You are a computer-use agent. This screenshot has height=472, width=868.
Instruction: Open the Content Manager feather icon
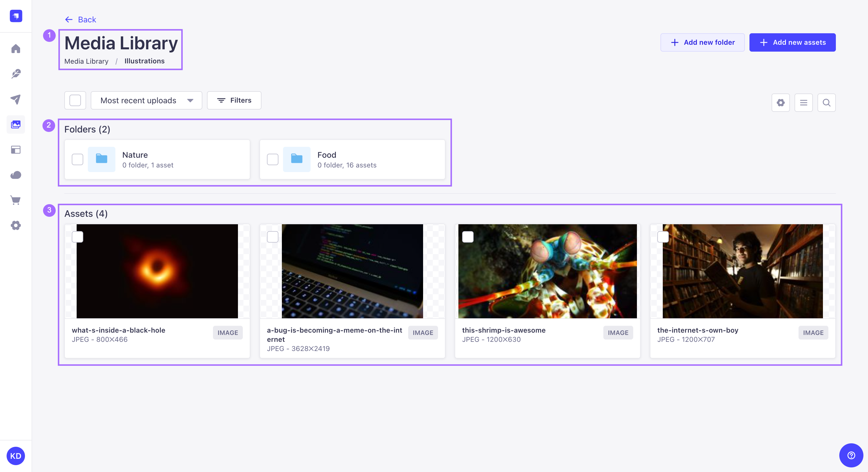pyautogui.click(x=15, y=74)
